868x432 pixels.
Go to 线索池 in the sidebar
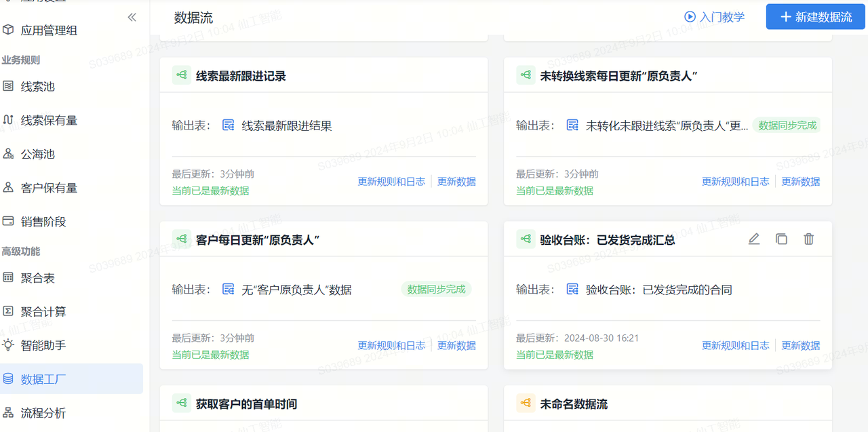click(37, 87)
